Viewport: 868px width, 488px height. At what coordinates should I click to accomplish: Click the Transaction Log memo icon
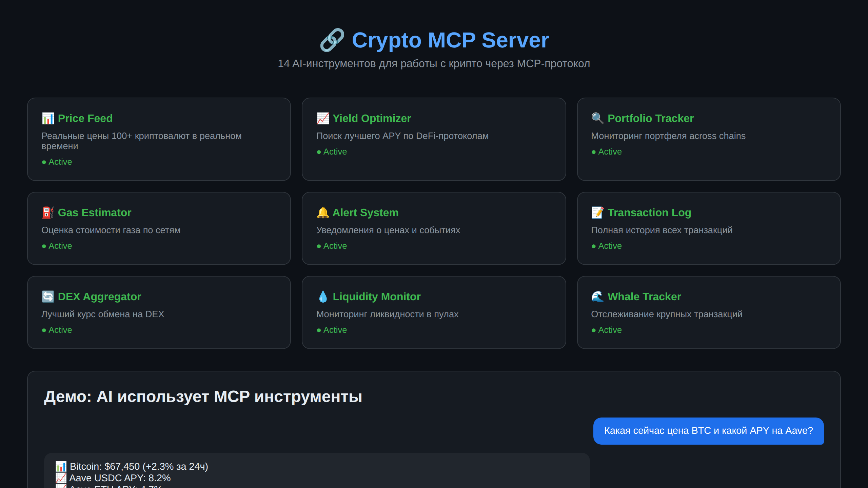pos(597,212)
